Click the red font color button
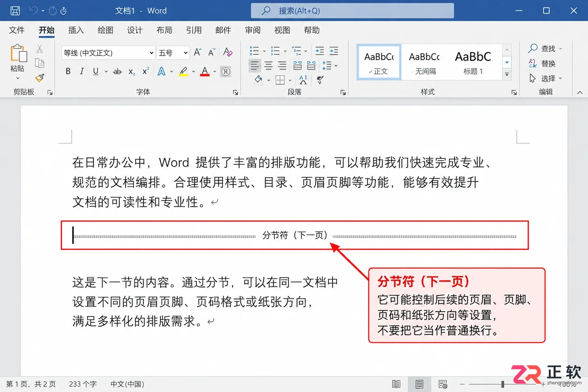Viewport: 588px width, 392px height. (x=205, y=72)
